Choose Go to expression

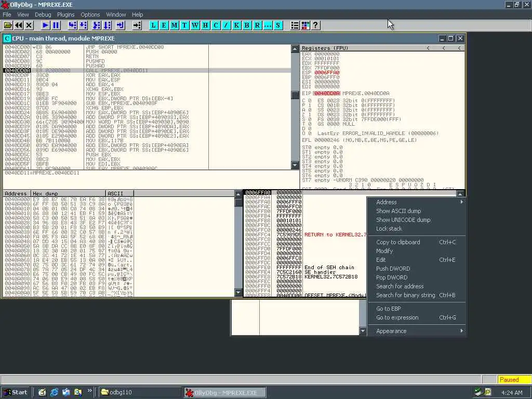pos(417,317)
